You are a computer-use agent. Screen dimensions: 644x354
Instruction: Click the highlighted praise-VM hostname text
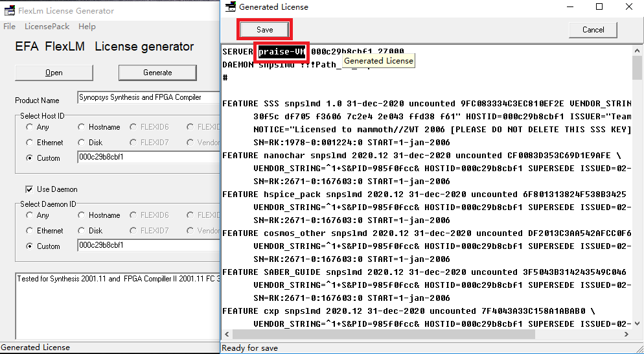coord(282,52)
